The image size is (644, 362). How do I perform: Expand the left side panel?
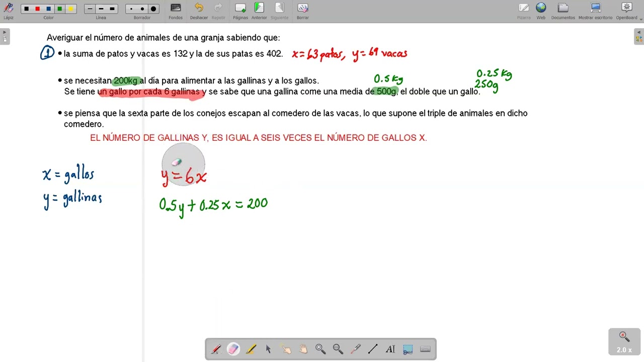pos(5,36)
